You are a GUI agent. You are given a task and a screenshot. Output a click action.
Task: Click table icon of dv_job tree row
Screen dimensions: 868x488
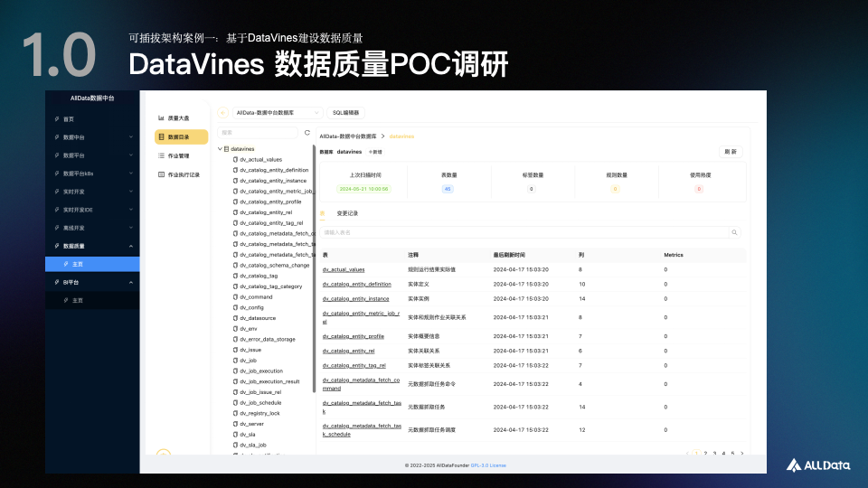[x=235, y=361]
